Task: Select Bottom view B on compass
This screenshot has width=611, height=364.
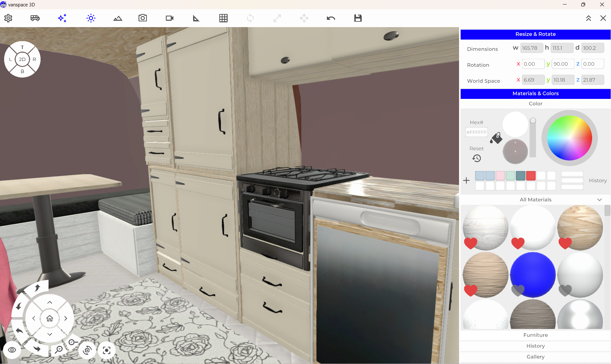Action: click(x=22, y=71)
